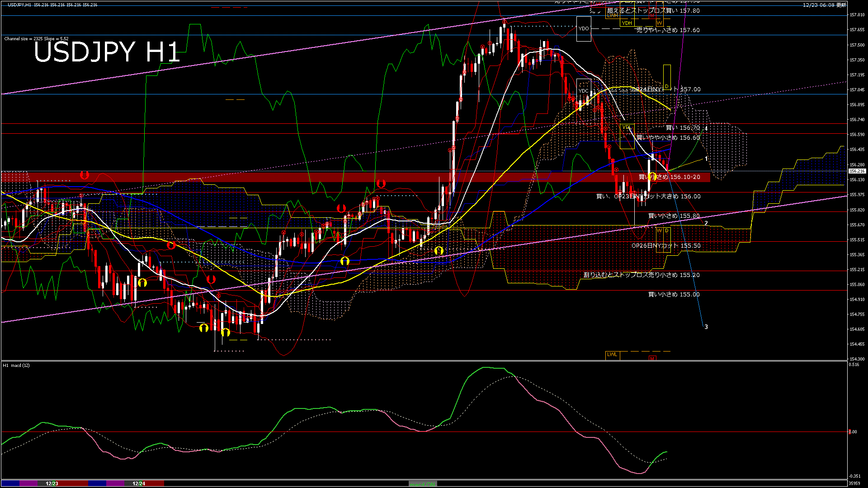Click the YDL marker box

coord(627,128)
